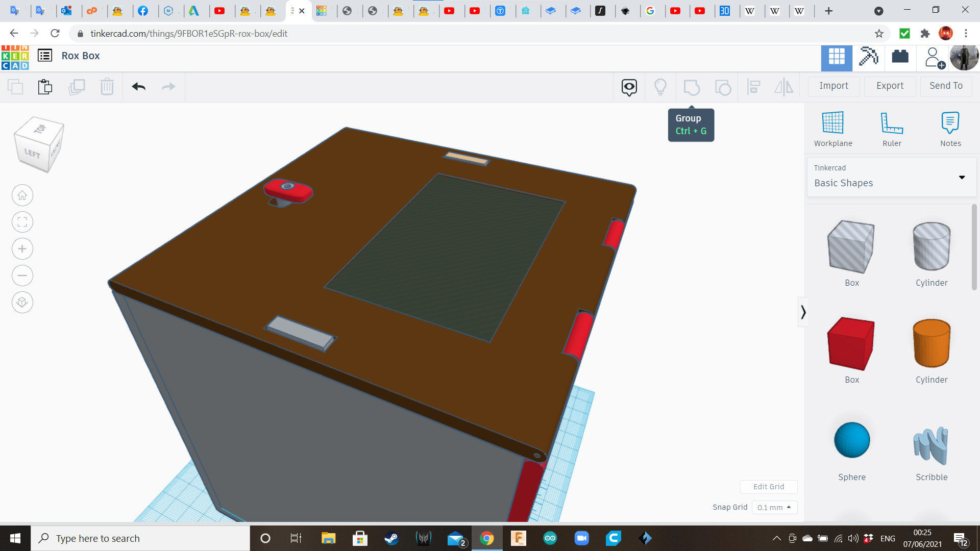Click the Edit Grid button
The image size is (980, 551).
(x=768, y=487)
